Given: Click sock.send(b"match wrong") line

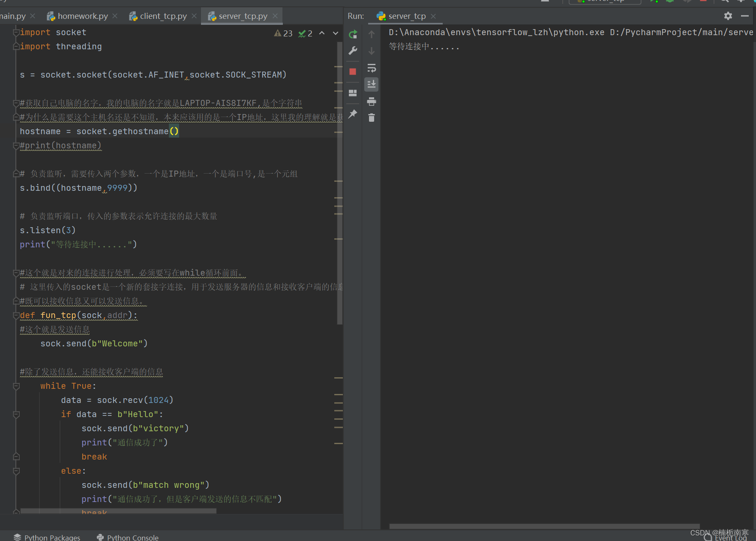Looking at the screenshot, I should (145, 485).
